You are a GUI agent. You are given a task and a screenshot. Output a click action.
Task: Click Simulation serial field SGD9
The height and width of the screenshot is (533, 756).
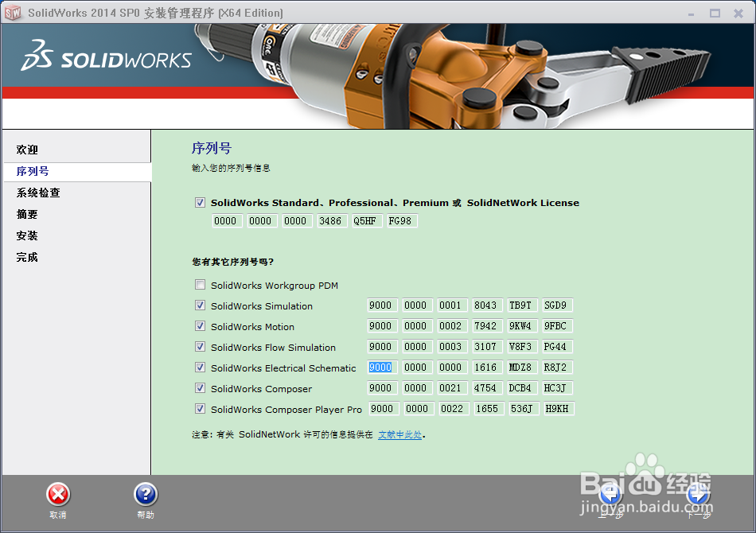pyautogui.click(x=557, y=305)
